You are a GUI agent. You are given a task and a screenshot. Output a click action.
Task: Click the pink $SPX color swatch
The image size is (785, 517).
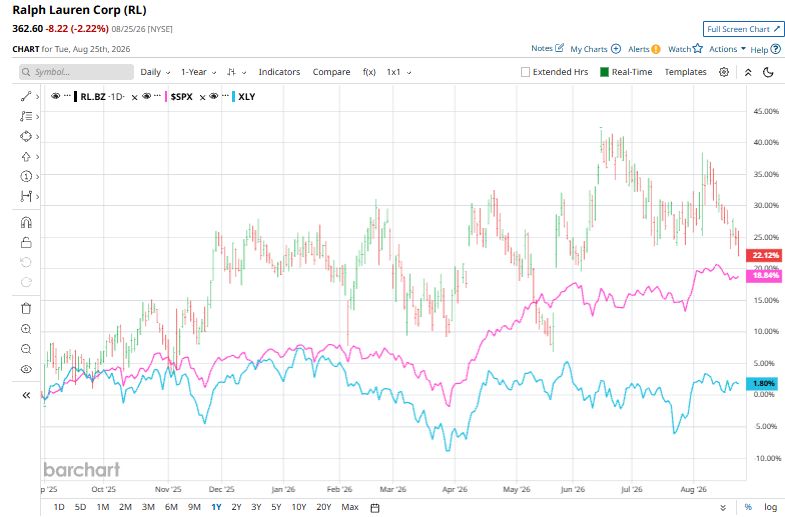(x=166, y=97)
